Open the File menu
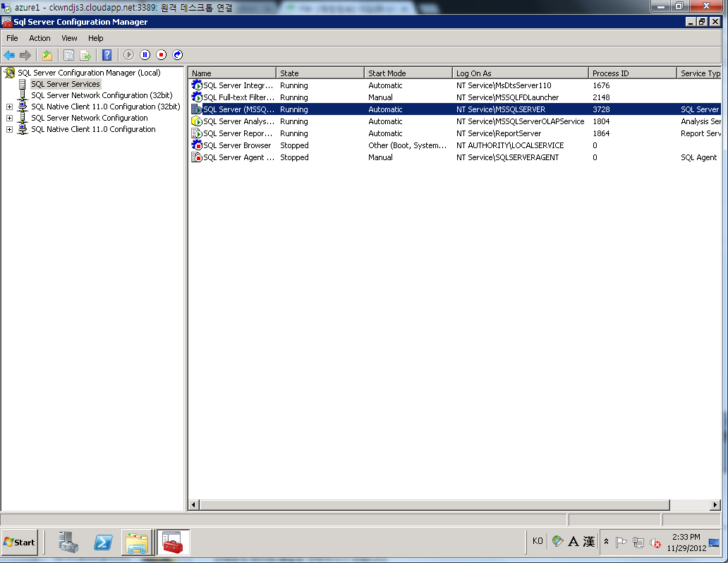 tap(12, 38)
